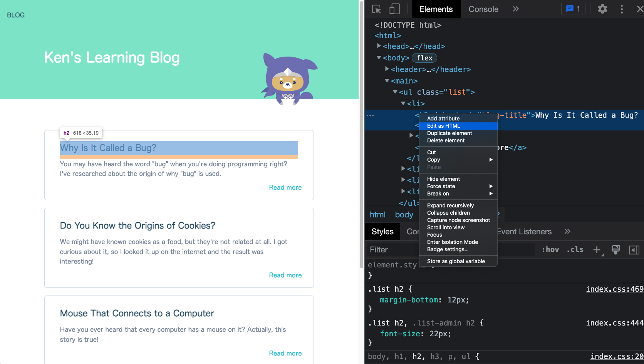Open DevTools settings gear
Image resolution: width=644 pixels, height=364 pixels.
[x=602, y=9]
